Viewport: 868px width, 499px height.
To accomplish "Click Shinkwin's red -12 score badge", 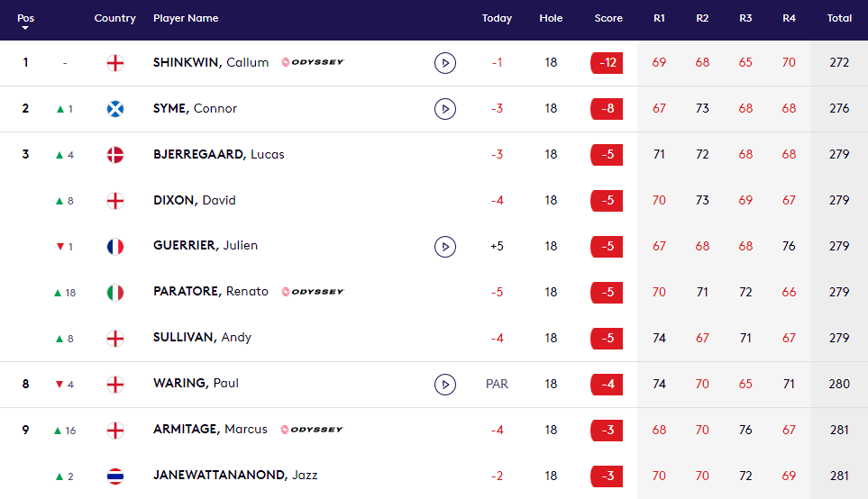I will click(x=607, y=63).
